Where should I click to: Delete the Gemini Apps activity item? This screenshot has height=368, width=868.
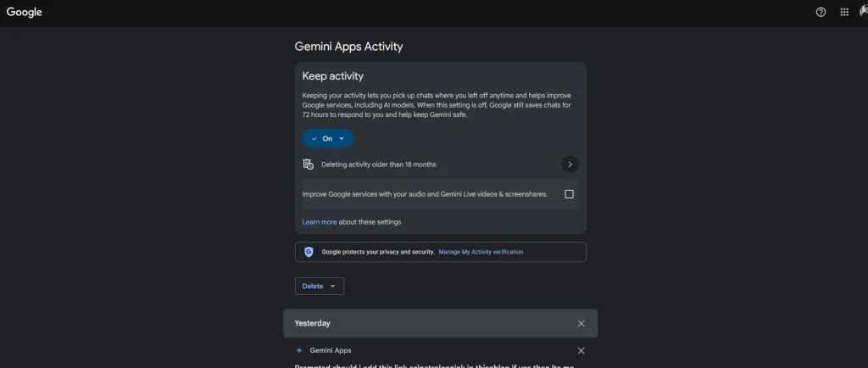point(581,351)
